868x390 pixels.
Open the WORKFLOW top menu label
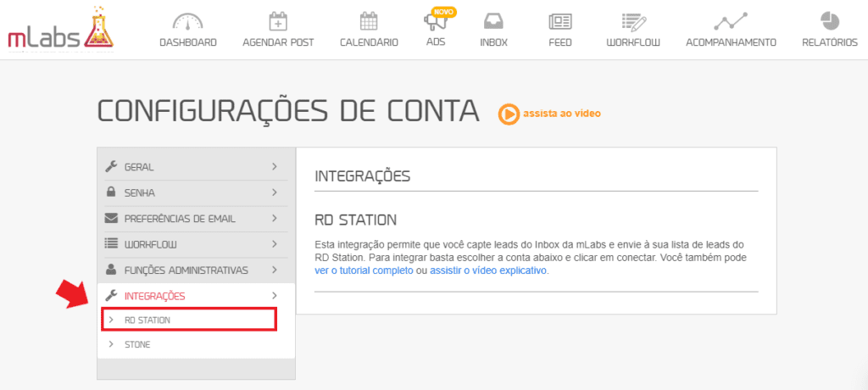click(633, 42)
